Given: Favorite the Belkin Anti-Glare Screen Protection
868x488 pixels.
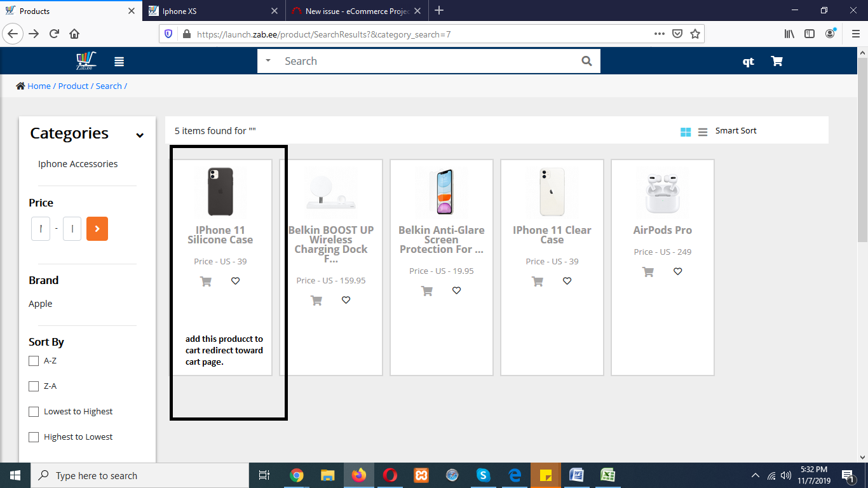Looking at the screenshot, I should (x=456, y=290).
